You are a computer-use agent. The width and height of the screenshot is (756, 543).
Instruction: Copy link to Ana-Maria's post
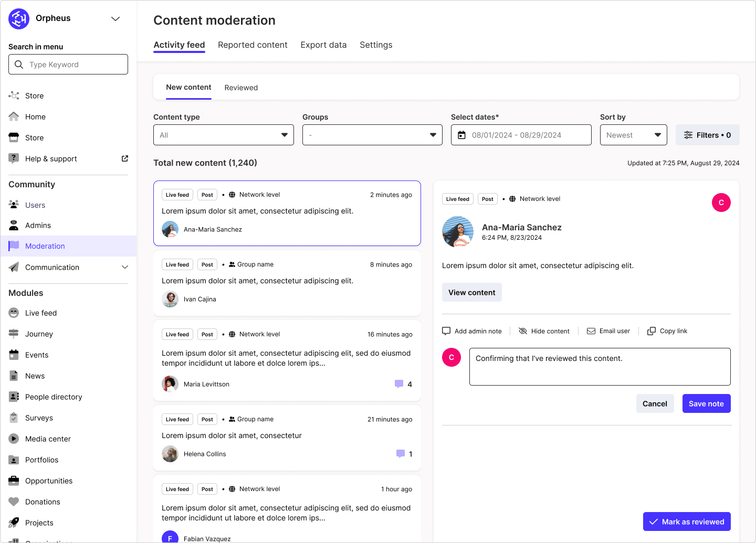[x=667, y=331]
